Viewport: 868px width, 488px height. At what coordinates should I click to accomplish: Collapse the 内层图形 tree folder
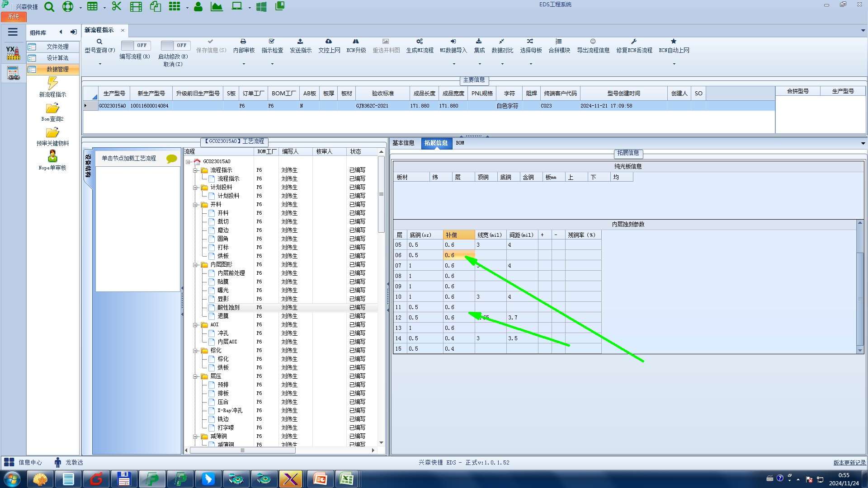(196, 265)
